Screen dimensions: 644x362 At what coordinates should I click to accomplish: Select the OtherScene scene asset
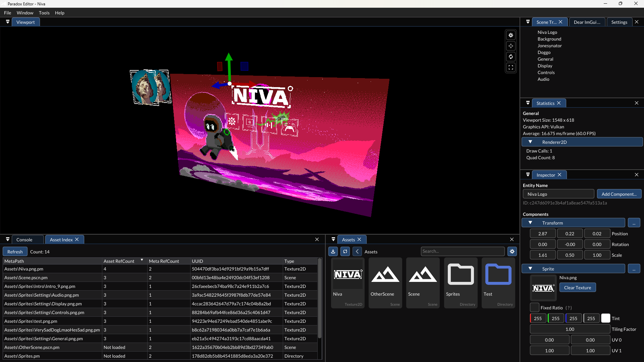coord(385,283)
